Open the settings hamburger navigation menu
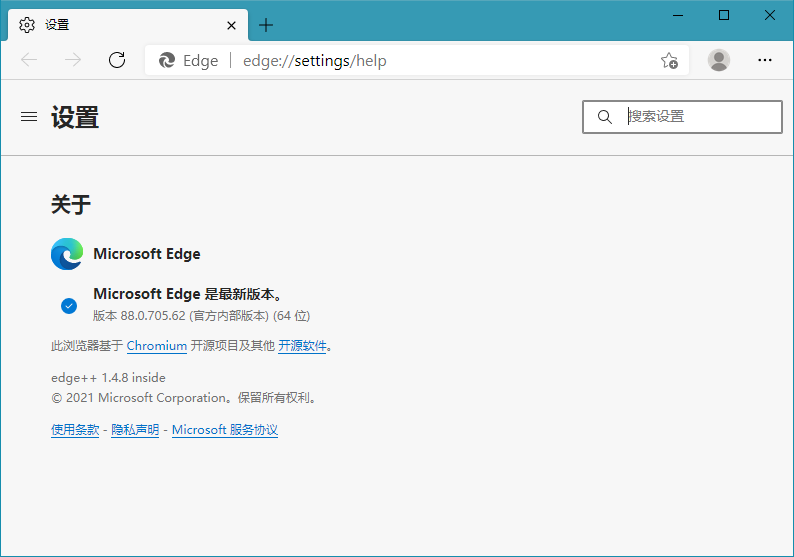794x557 pixels. tap(29, 117)
